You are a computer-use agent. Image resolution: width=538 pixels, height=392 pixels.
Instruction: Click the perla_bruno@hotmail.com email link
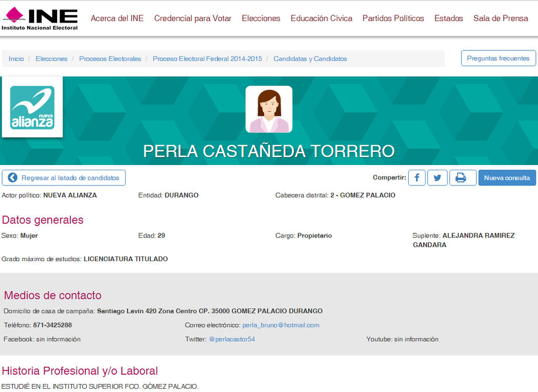point(281,325)
